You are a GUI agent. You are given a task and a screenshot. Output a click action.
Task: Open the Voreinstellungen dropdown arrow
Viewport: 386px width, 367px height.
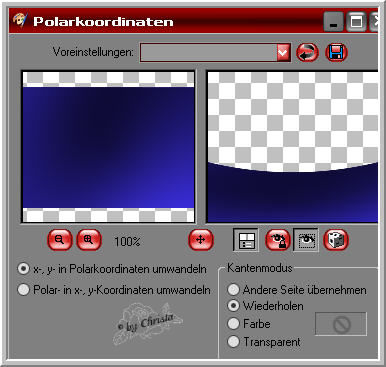coord(283,53)
